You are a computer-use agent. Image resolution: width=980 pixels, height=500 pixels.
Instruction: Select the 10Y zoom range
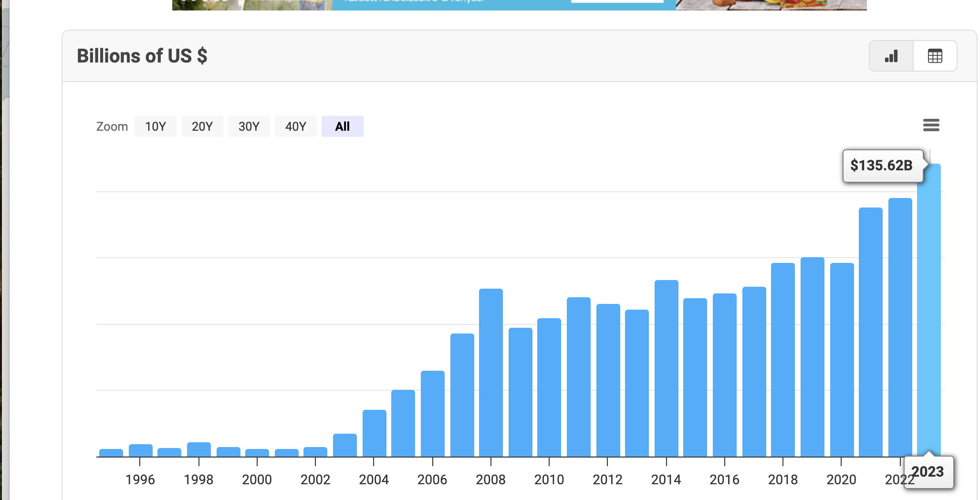(x=156, y=126)
